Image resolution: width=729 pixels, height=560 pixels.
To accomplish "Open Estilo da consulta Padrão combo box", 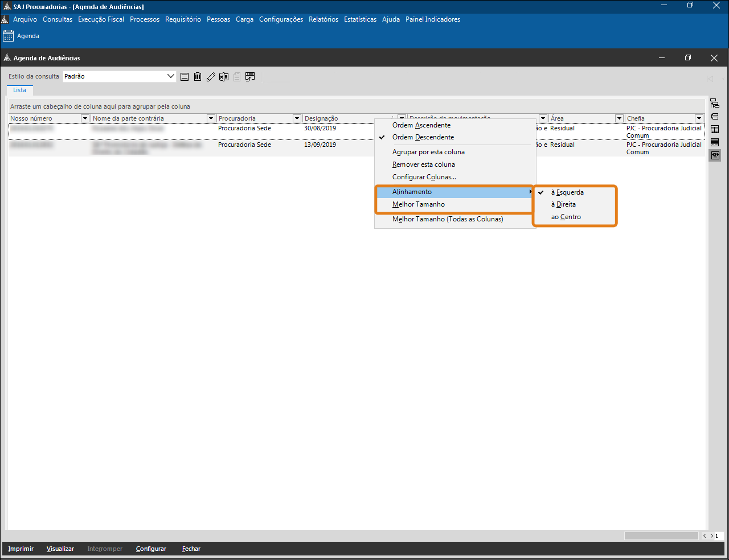I will click(119, 76).
